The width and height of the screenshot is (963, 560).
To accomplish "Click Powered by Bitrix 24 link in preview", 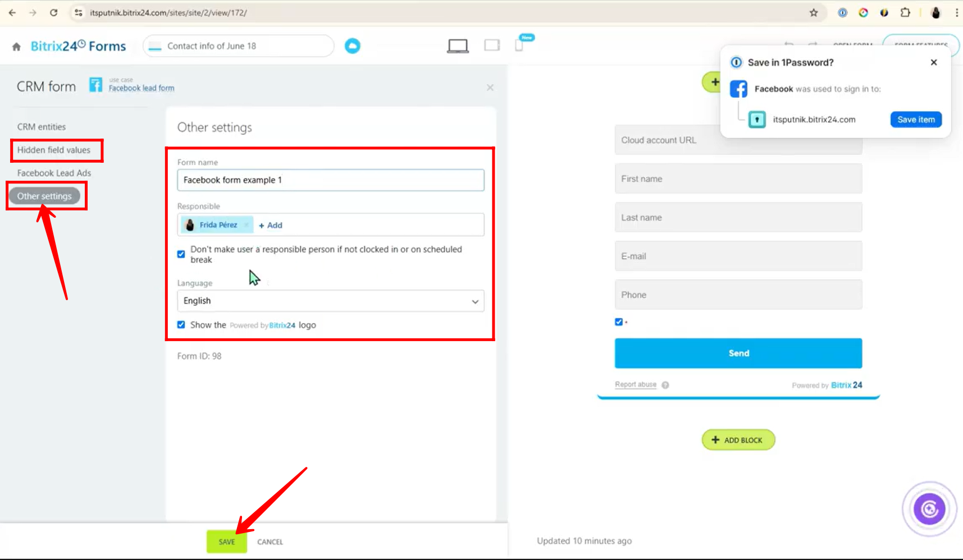I will tap(827, 385).
